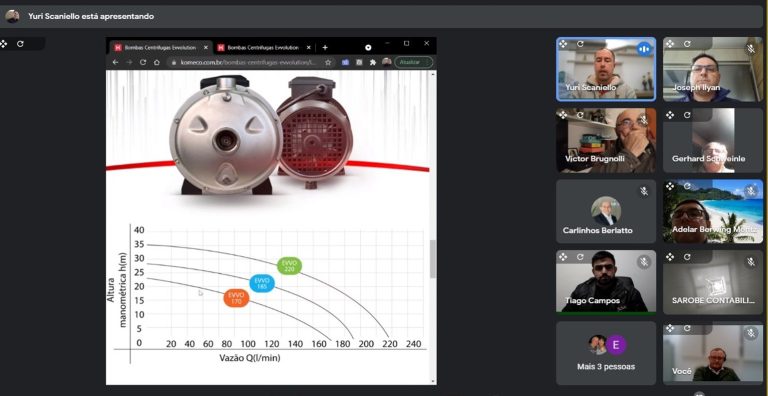Screen dimensions: 768x396
Task: Toggle the muted mic icon on Tiago Campos tile
Action: (644, 262)
